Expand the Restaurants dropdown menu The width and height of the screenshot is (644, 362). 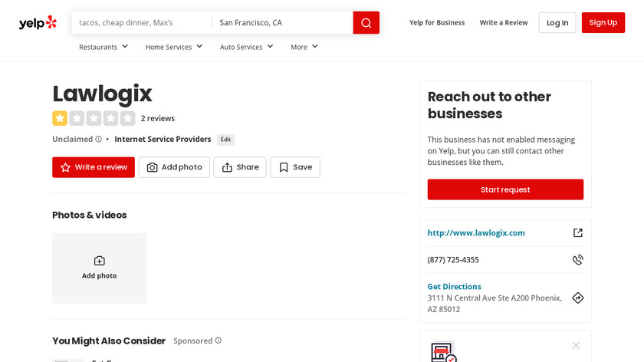click(x=103, y=47)
